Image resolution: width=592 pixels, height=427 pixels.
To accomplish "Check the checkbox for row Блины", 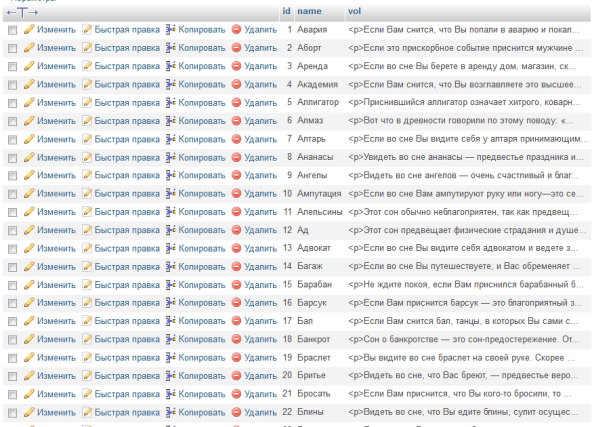I will (x=12, y=413).
